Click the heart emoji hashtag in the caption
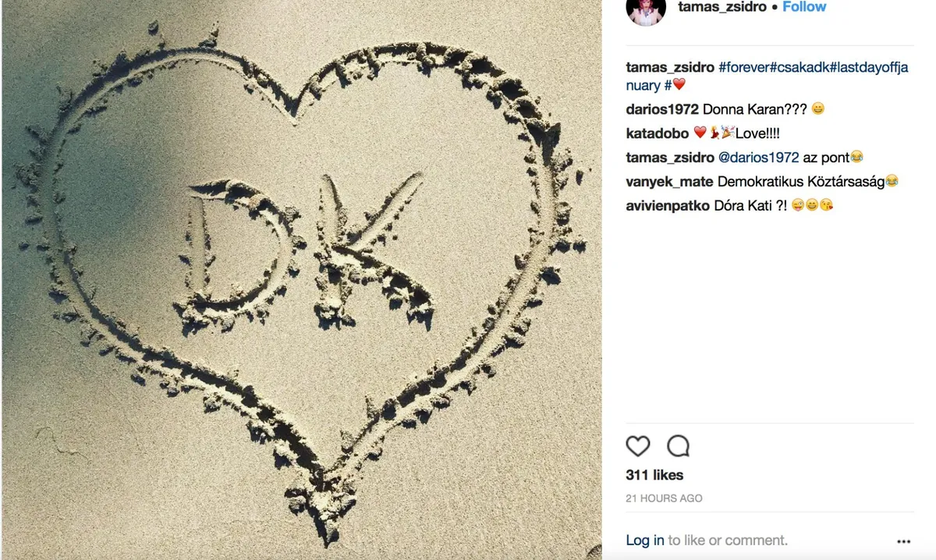This screenshot has height=560, width=936. [x=675, y=85]
